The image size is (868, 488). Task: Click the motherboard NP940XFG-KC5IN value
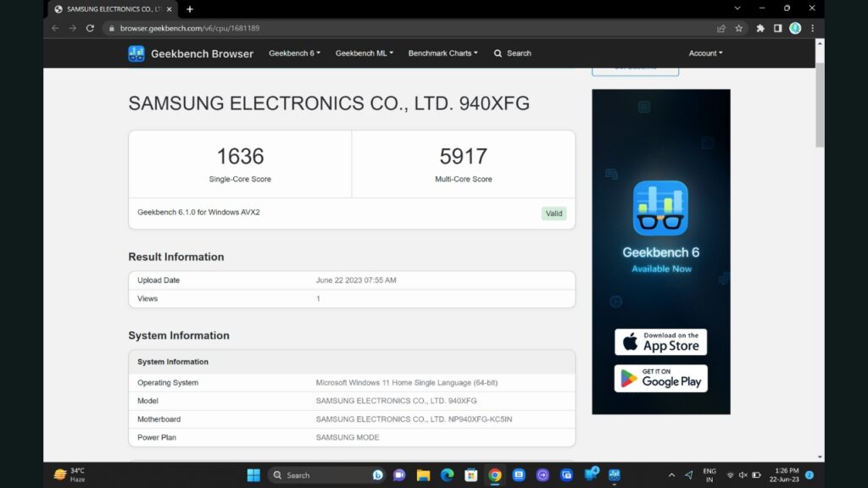(x=414, y=419)
